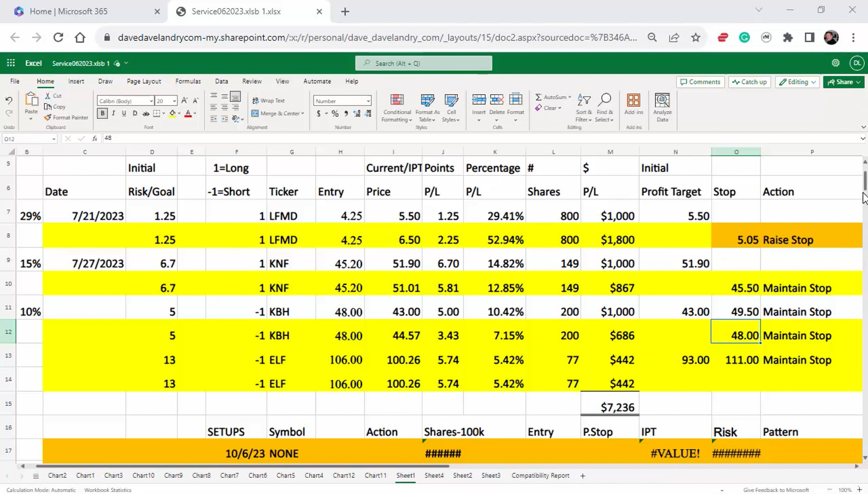The height and width of the screenshot is (494, 868).
Task: Activate the Format Painter brush
Action: point(47,117)
